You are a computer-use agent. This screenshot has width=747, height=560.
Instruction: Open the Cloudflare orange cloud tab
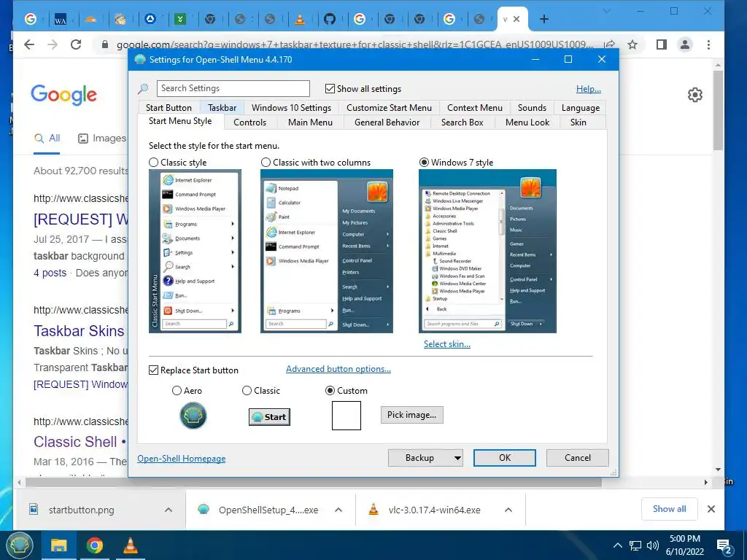coord(90,20)
